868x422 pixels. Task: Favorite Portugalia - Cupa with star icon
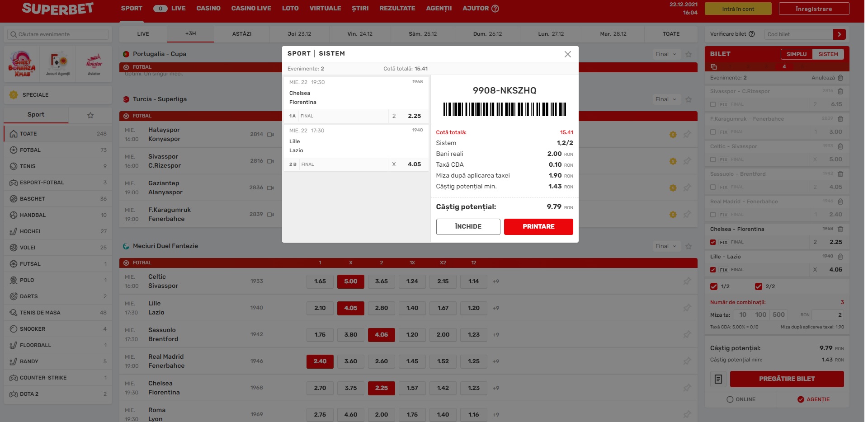point(689,54)
